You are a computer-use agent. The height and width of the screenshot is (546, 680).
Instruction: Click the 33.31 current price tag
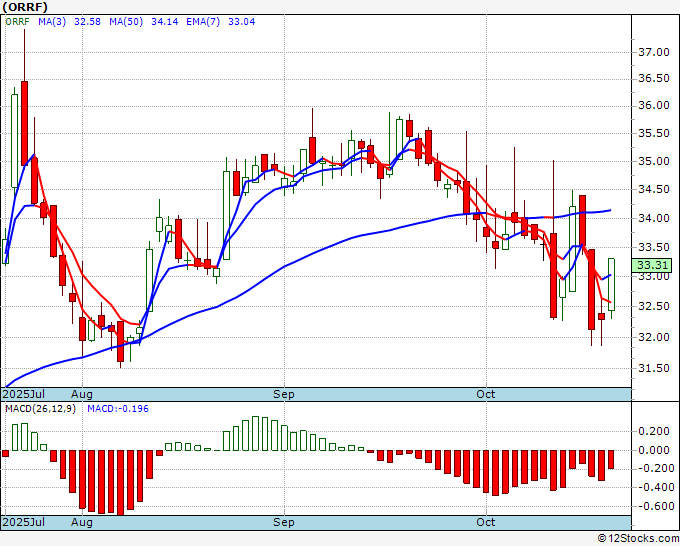pos(652,265)
